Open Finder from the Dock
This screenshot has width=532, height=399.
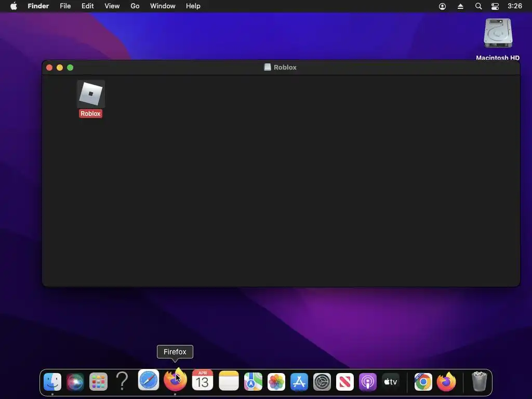pyautogui.click(x=52, y=381)
